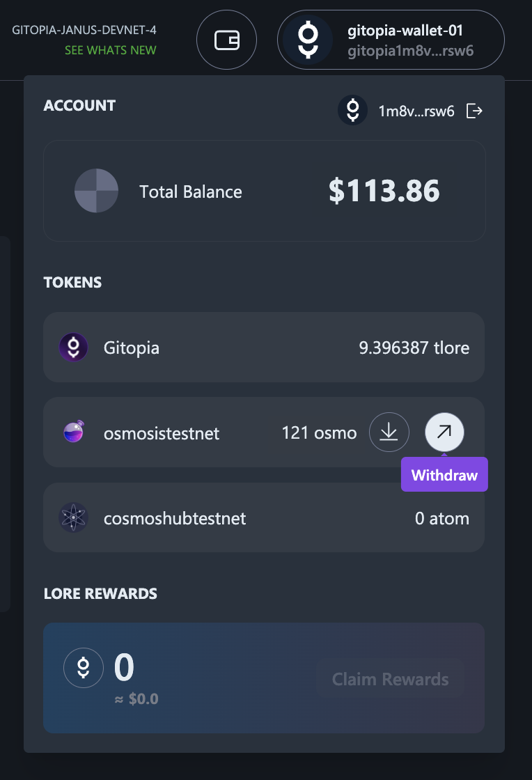Select the cosmoshubtestnet token row
Image resolution: width=532 pixels, height=780 pixels.
click(x=263, y=518)
